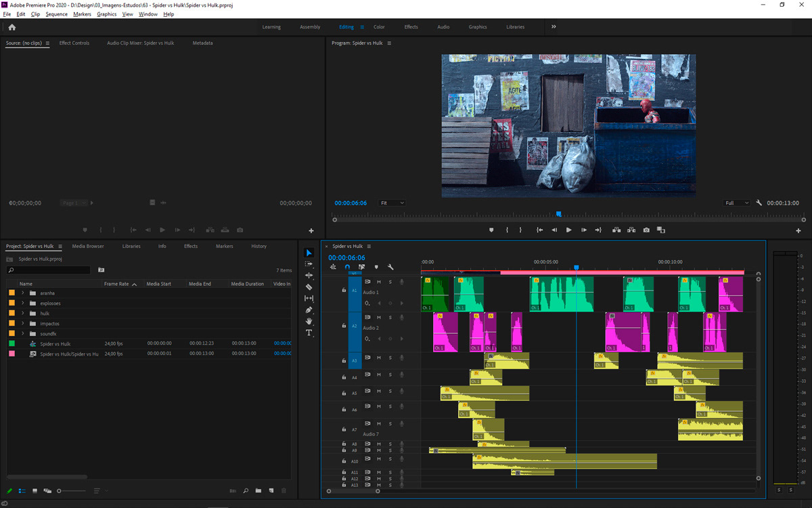Click the Home icon in workspace bar
812x508 pixels.
(12, 27)
